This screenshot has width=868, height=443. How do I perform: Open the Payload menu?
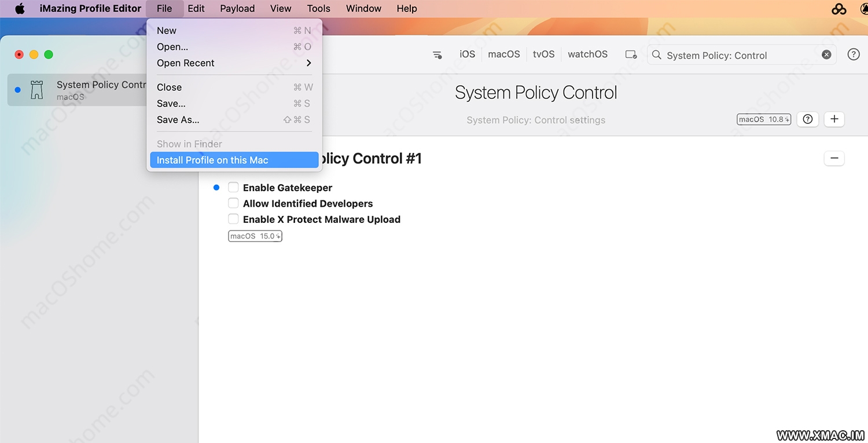(237, 9)
